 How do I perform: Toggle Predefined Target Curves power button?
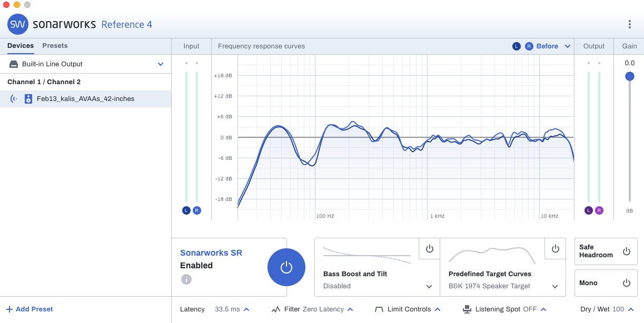pyautogui.click(x=555, y=249)
